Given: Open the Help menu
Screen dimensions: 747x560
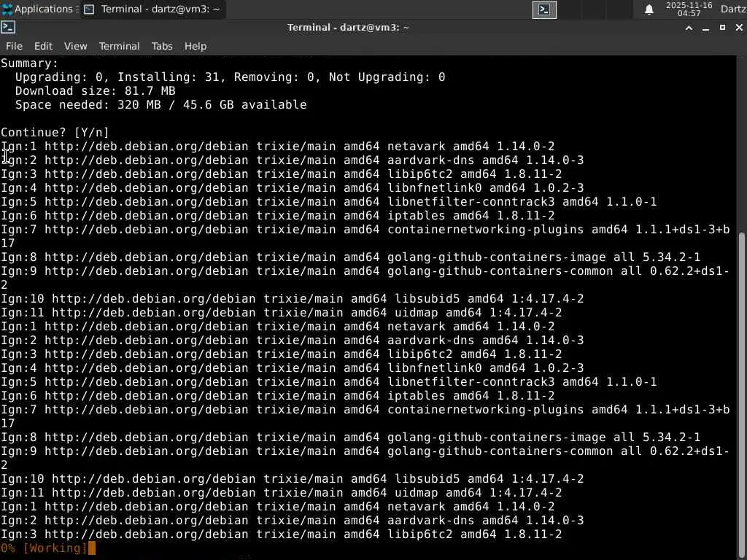Looking at the screenshot, I should click(196, 46).
